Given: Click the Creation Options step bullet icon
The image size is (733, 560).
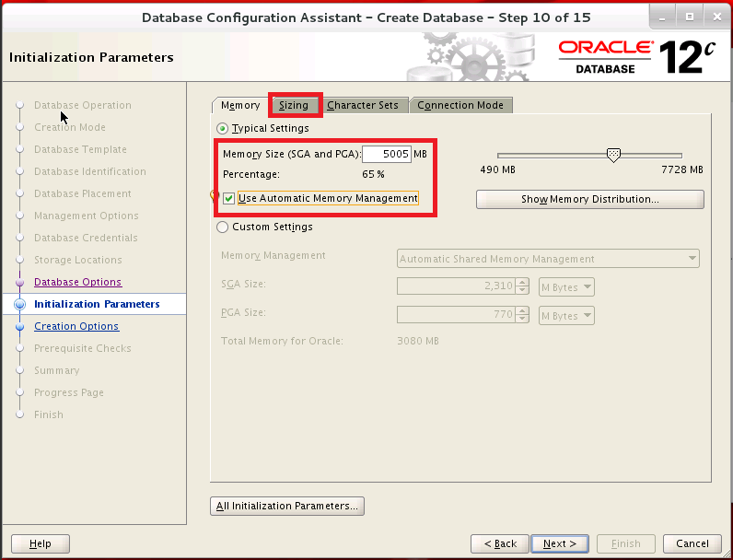Looking at the screenshot, I should (x=19, y=326).
